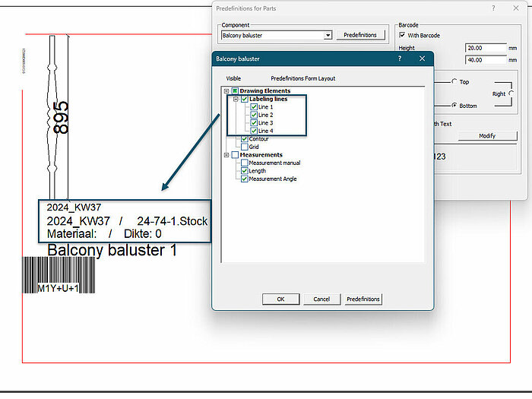Click the Visible column header

tap(233, 78)
